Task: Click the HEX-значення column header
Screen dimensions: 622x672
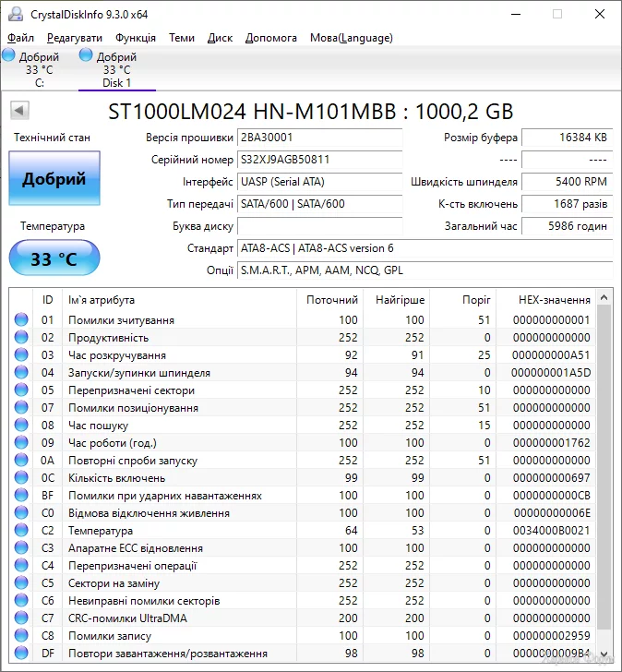Action: 546,300
